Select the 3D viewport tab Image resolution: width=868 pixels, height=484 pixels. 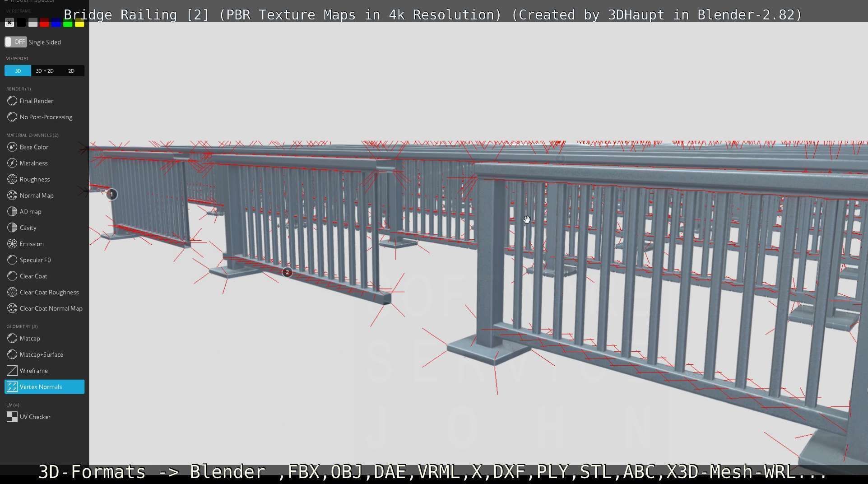(x=18, y=71)
